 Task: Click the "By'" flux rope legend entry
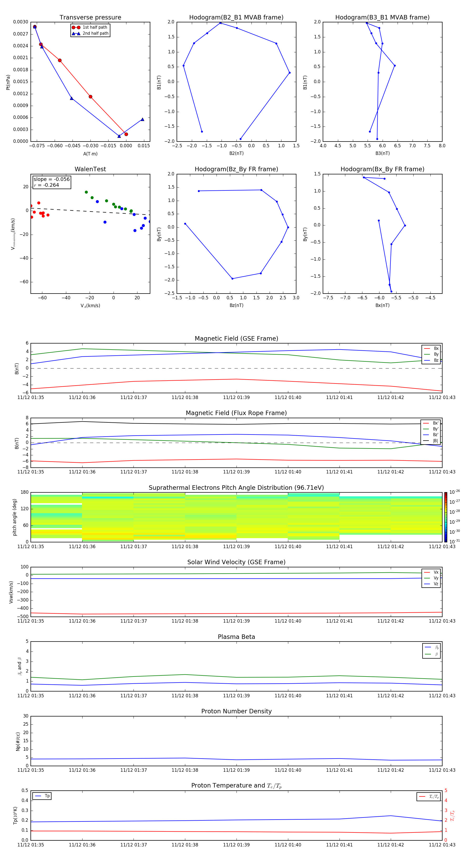pyautogui.click(x=431, y=429)
